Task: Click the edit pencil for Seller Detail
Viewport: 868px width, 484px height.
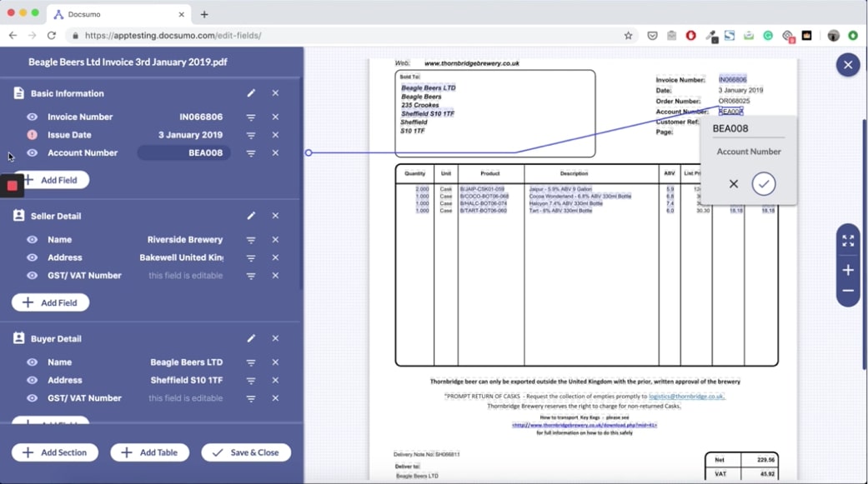Action: coord(253,215)
